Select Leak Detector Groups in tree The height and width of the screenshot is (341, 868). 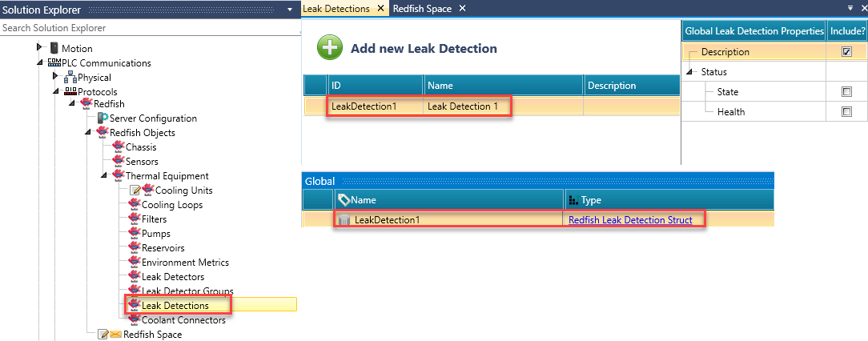187,291
